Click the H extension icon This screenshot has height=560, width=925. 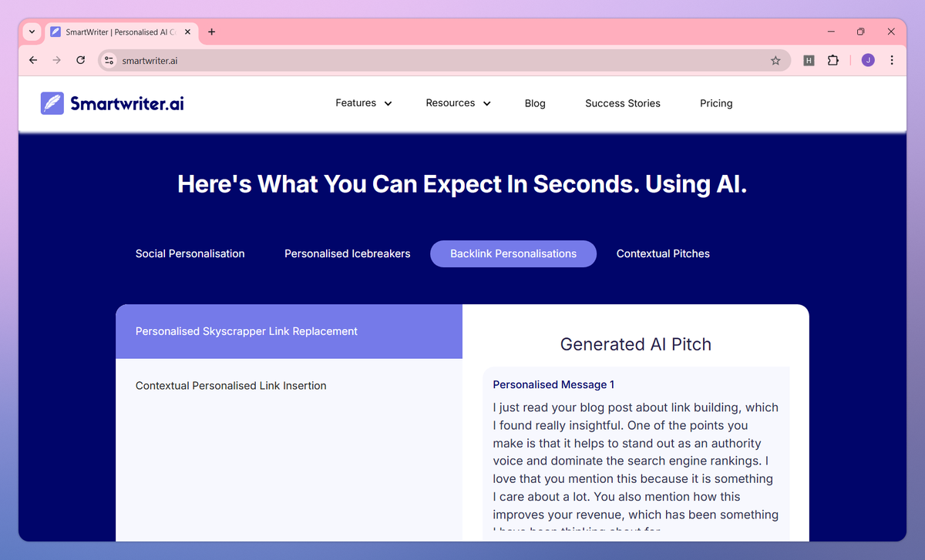click(808, 59)
